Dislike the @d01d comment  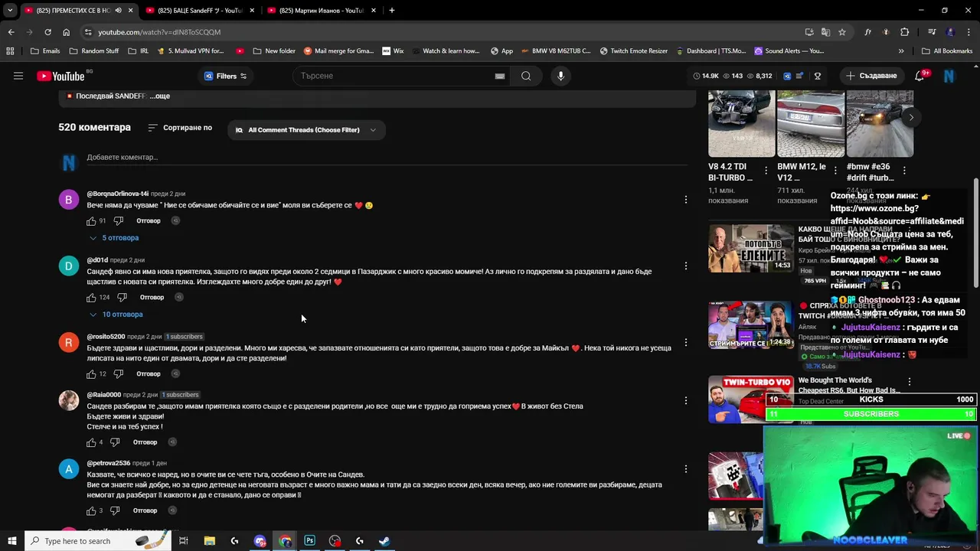122,298
